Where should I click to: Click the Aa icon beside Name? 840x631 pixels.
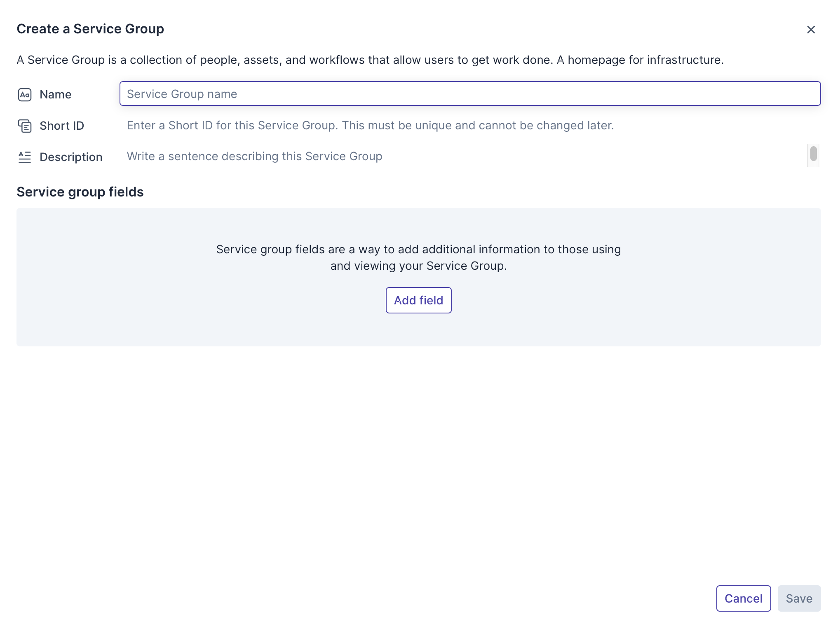click(x=25, y=95)
